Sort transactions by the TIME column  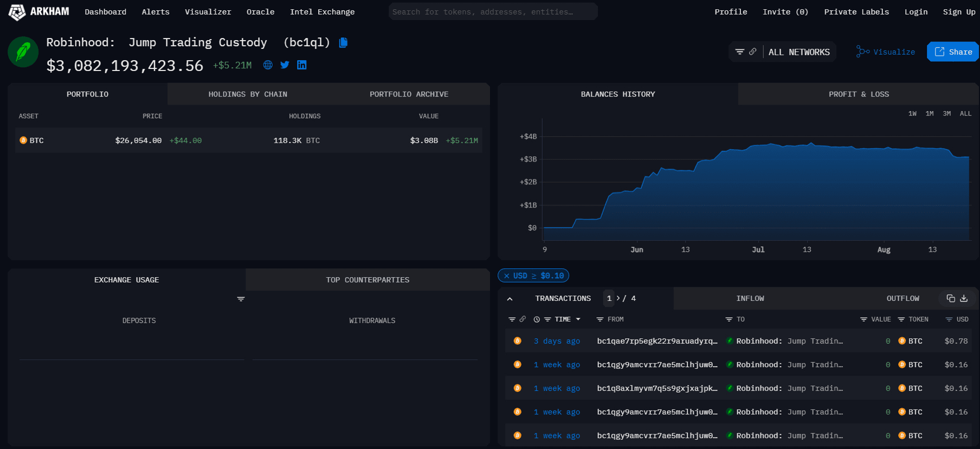pyautogui.click(x=562, y=319)
